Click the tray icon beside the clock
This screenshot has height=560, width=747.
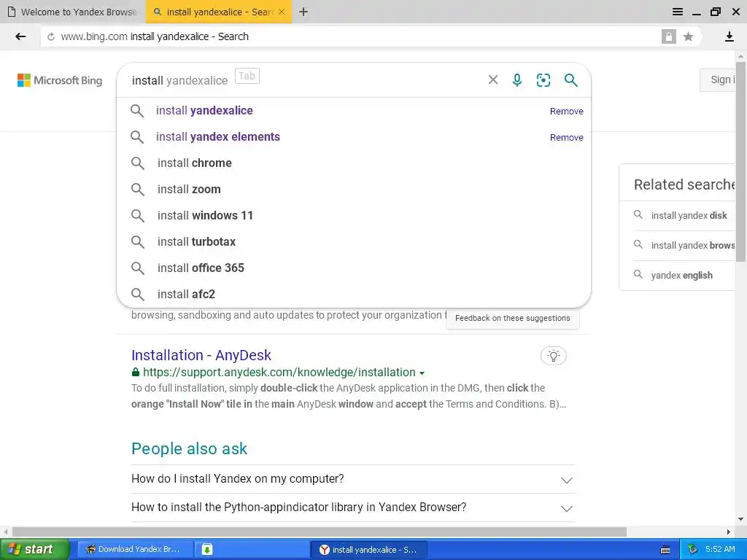[x=693, y=550]
